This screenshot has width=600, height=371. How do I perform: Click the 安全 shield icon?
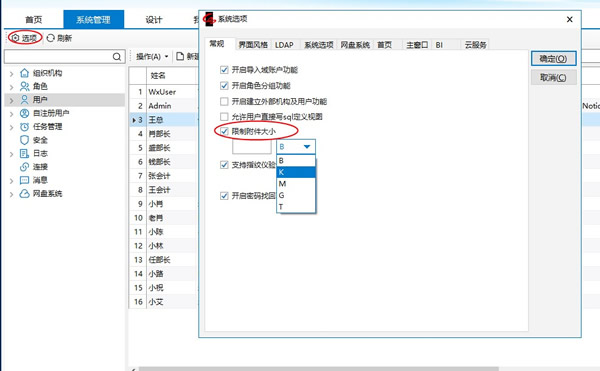tap(24, 140)
